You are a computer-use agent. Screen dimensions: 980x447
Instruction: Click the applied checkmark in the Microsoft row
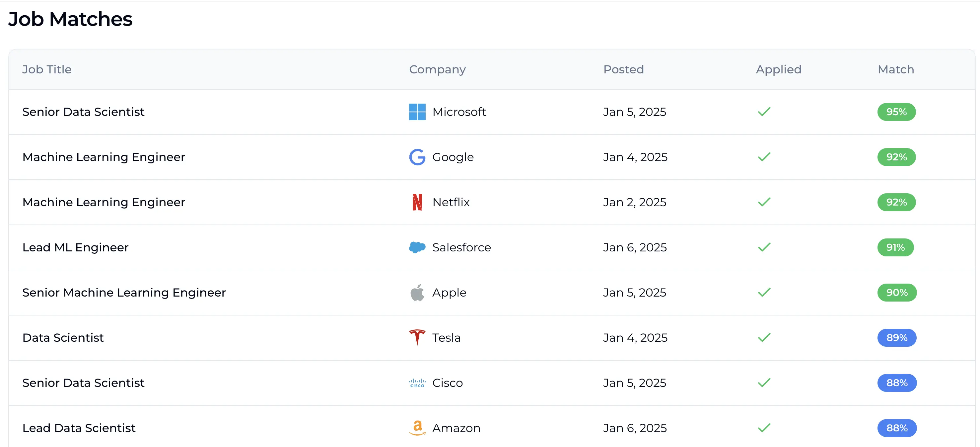point(764,112)
